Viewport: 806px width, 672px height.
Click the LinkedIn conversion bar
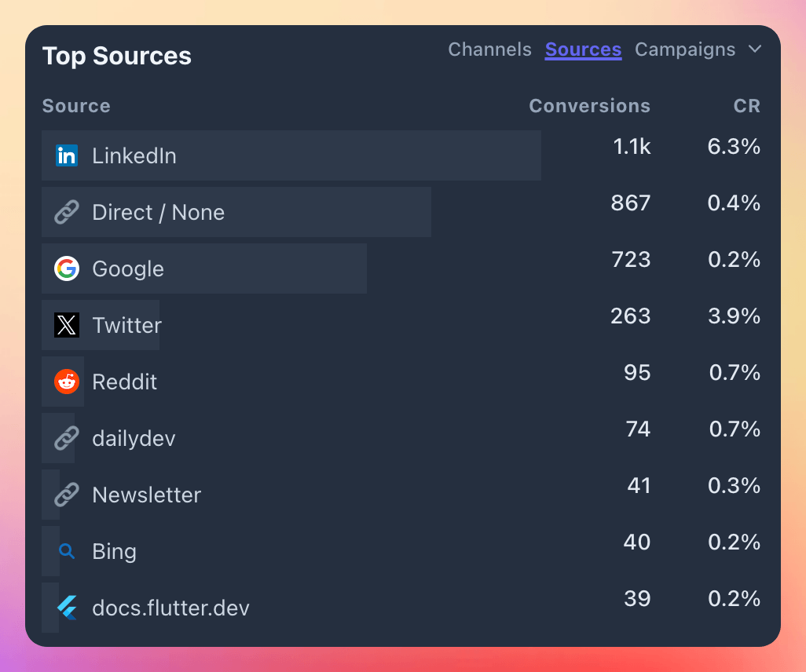[x=291, y=155]
